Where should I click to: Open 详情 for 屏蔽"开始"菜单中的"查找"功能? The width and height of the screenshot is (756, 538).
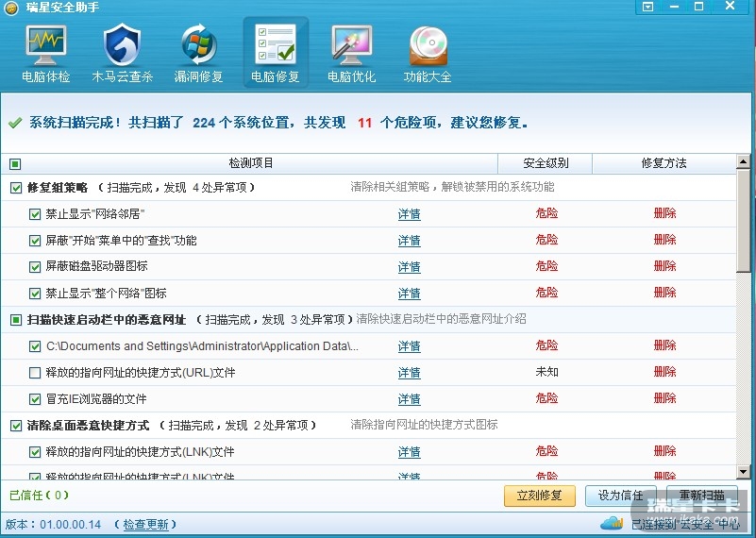click(410, 241)
